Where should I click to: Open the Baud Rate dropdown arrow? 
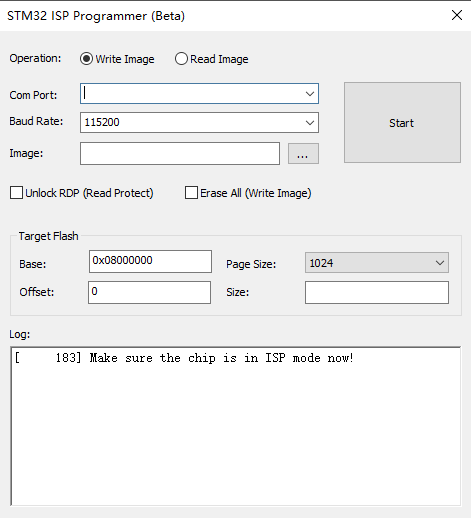click(x=310, y=123)
